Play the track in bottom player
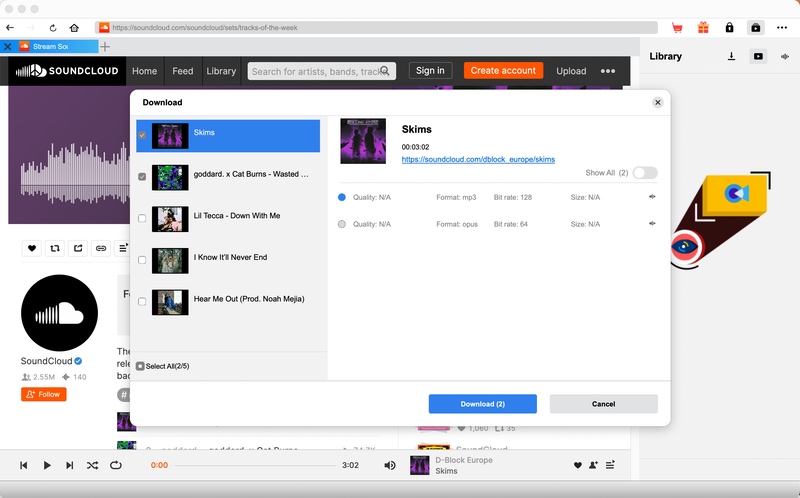 point(47,465)
